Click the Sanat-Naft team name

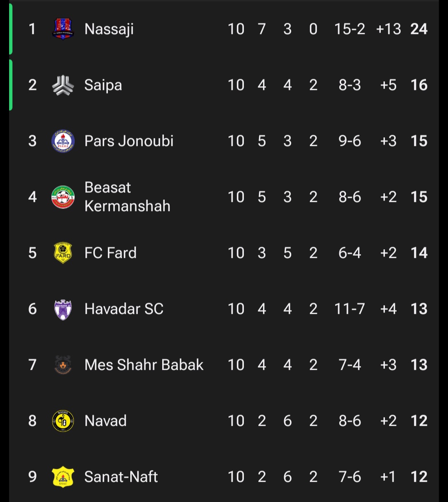(x=121, y=477)
